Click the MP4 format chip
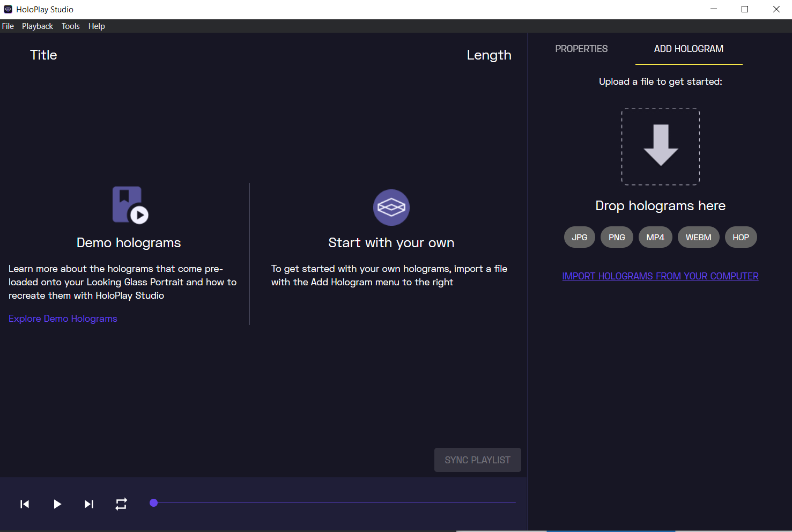Screen dimensions: 792x532 click(x=655, y=237)
